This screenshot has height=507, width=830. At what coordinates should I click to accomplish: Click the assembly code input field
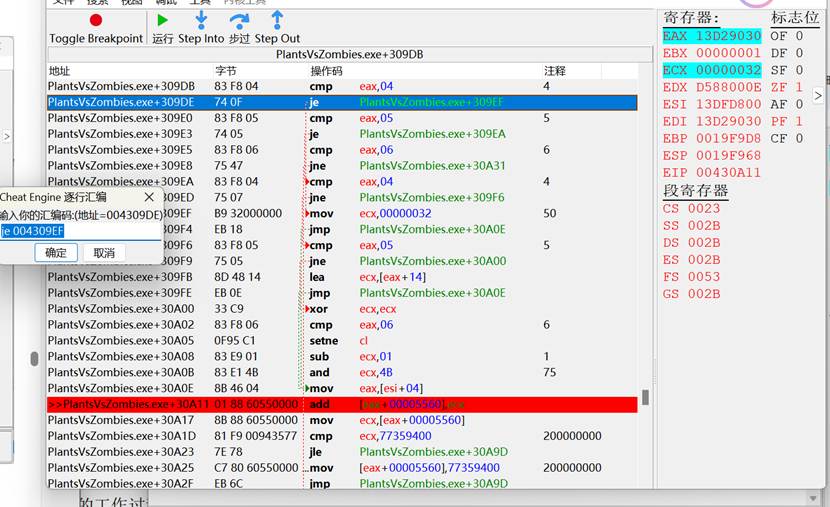pyautogui.click(x=80, y=231)
